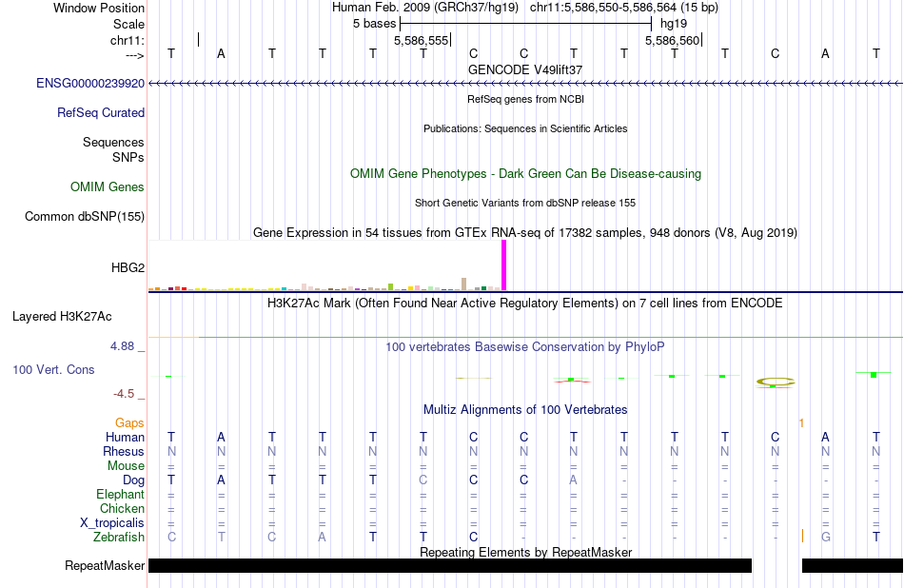
Task: Click 'Publications: Sequences in Scientific Articles' title
Action: pos(525,128)
